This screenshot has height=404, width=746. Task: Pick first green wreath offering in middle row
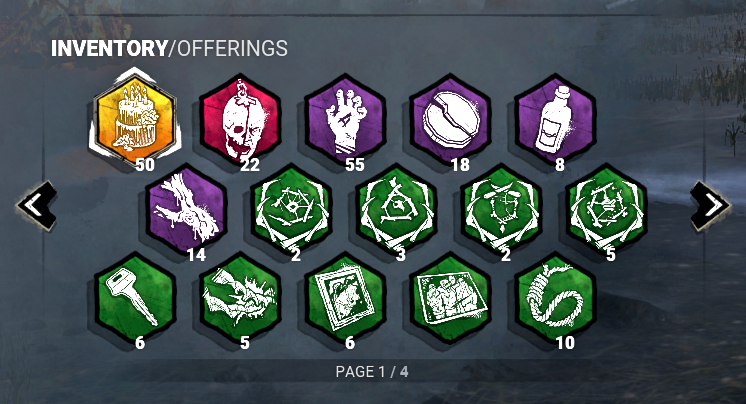tap(292, 208)
